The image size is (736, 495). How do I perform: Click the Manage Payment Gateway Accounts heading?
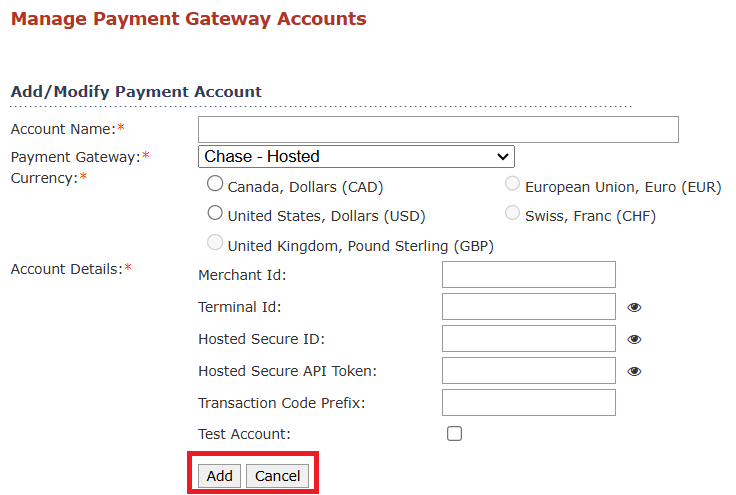point(189,19)
